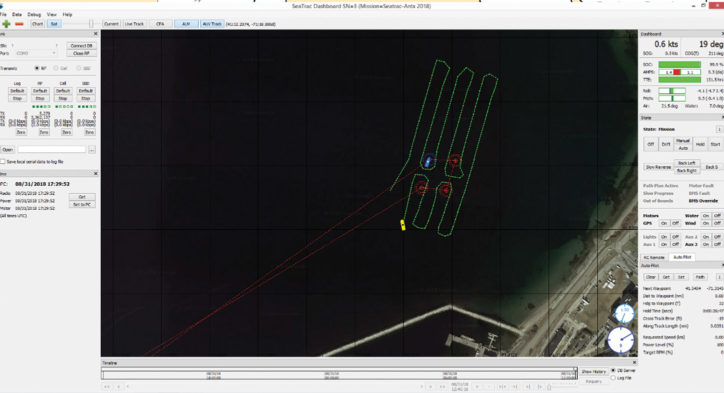Turn Lights On
Viewport: 724px width, 393px height.
click(664, 236)
